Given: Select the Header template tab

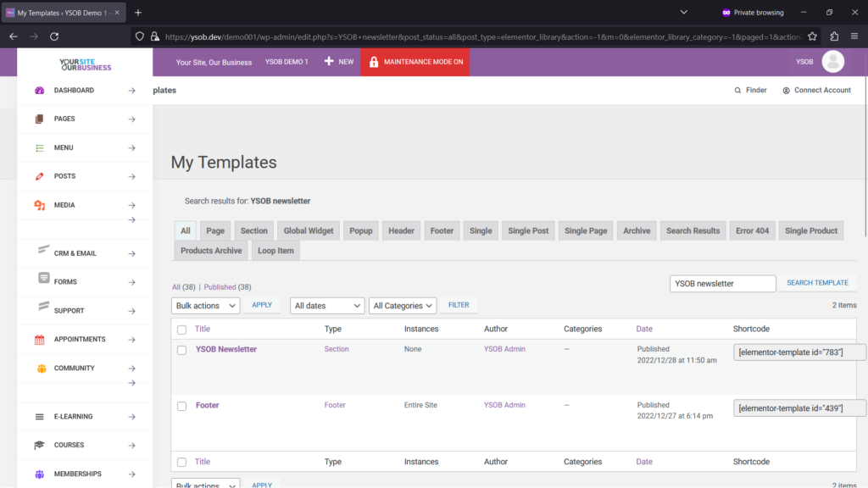Looking at the screenshot, I should click(x=401, y=230).
